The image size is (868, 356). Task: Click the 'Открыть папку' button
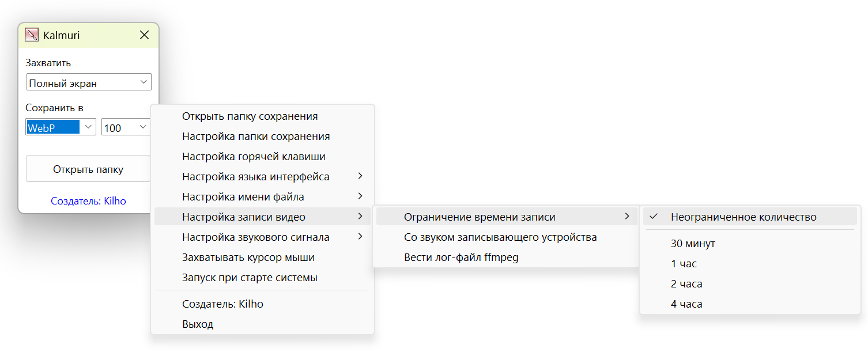(88, 169)
